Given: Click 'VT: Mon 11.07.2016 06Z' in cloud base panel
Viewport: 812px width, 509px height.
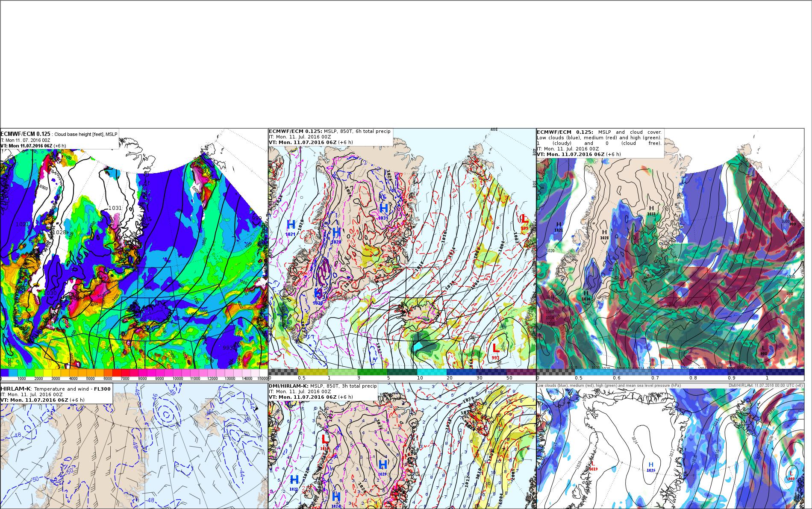Looking at the screenshot, I should (x=26, y=146).
